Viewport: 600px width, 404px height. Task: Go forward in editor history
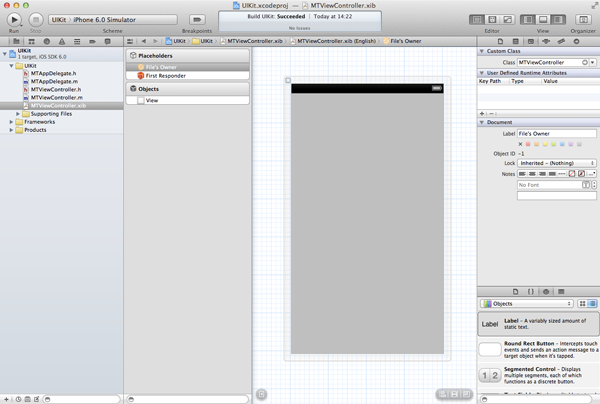click(155, 41)
